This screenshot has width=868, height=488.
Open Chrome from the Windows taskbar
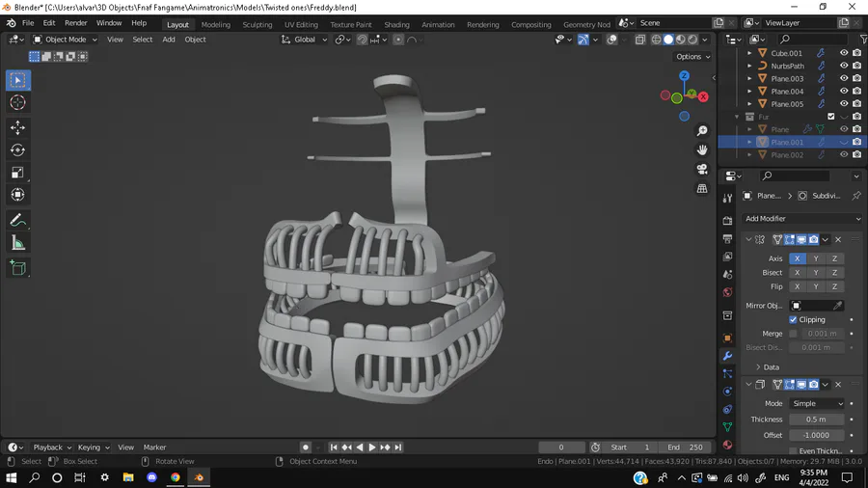point(176,477)
